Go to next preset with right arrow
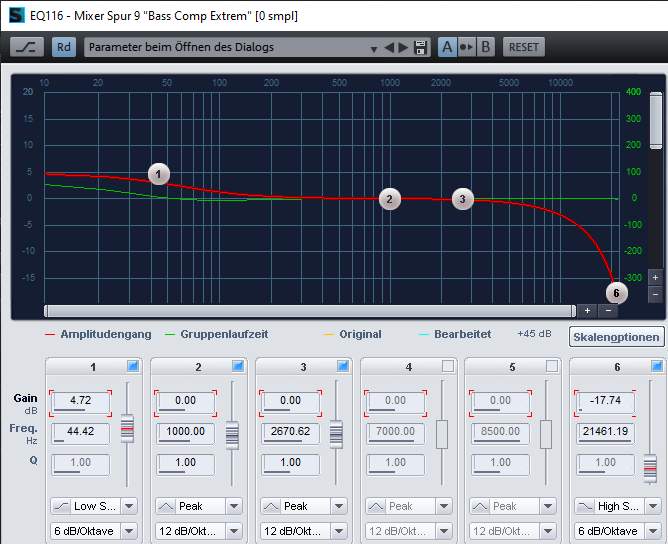 (x=404, y=47)
